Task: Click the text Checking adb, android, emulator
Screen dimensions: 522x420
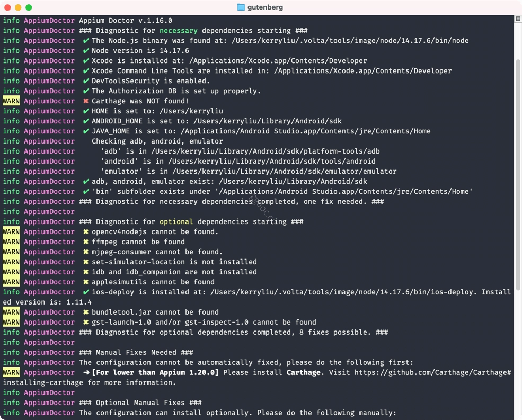Action: [157, 141]
